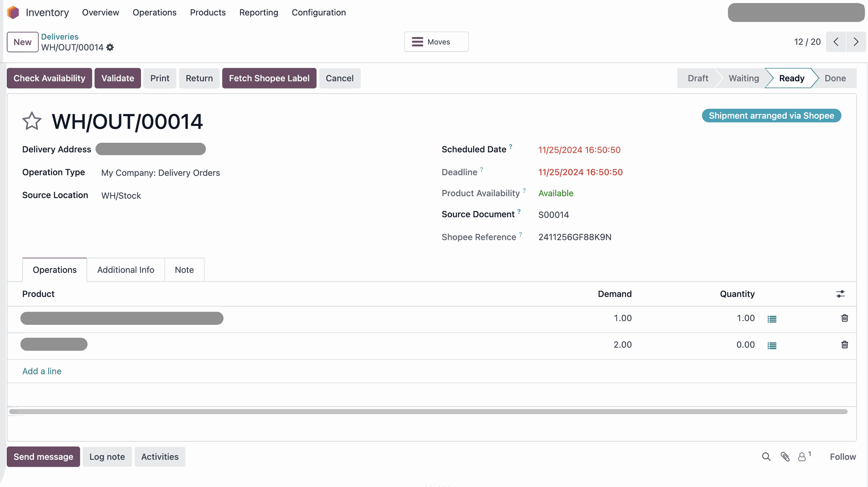Click the Fetch Shopee Label button
This screenshot has height=487, width=868.
pos(269,78)
